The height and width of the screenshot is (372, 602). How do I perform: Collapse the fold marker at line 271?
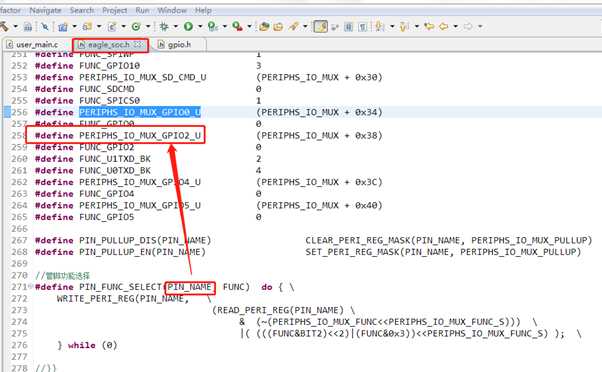click(x=30, y=286)
